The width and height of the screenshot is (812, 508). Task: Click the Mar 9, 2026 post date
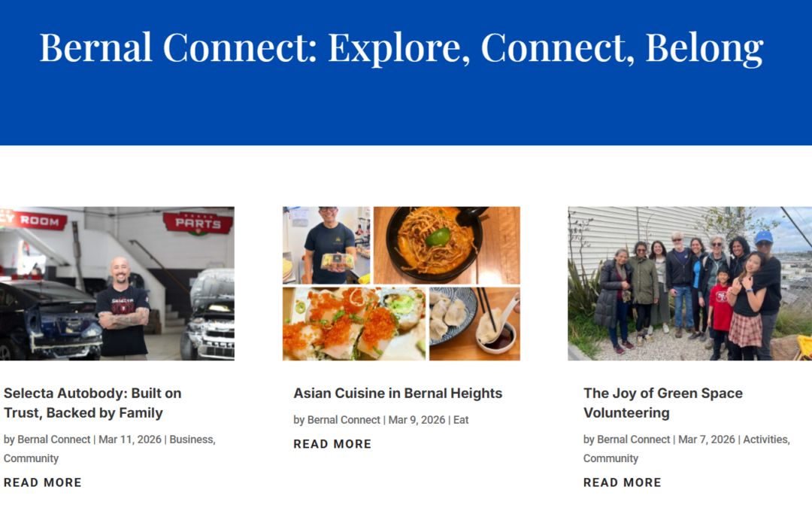(x=417, y=420)
